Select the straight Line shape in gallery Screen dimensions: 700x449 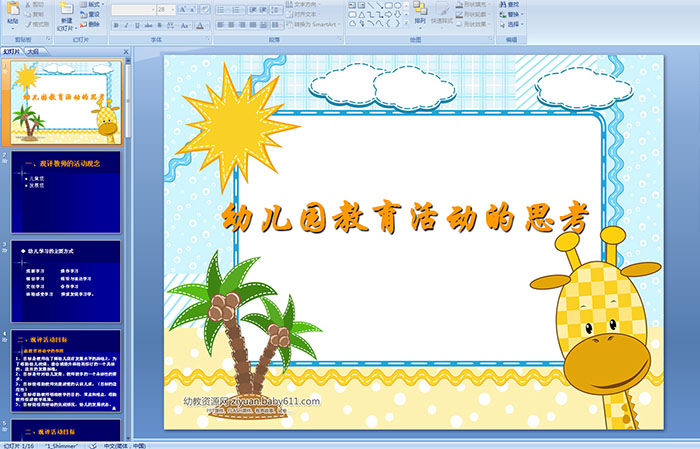point(371,5)
